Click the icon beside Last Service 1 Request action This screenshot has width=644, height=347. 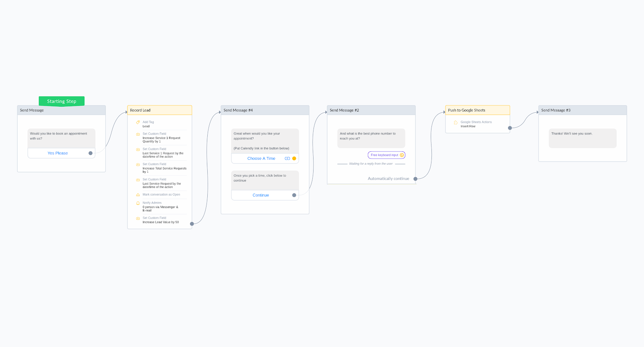click(138, 149)
